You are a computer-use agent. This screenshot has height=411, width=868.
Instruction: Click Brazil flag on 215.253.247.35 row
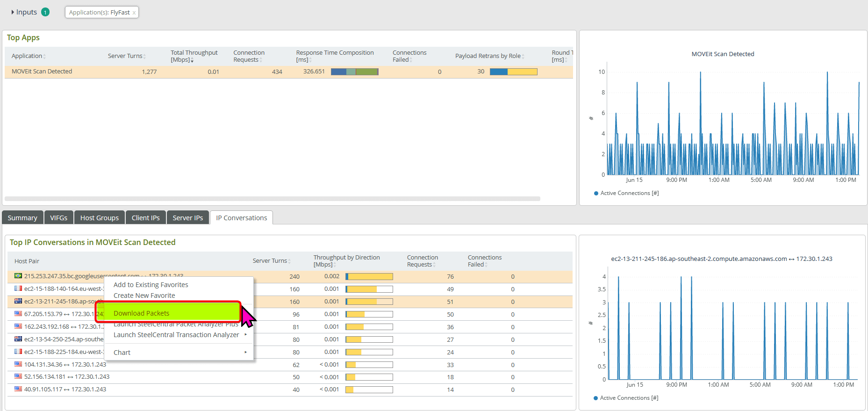[18, 276]
